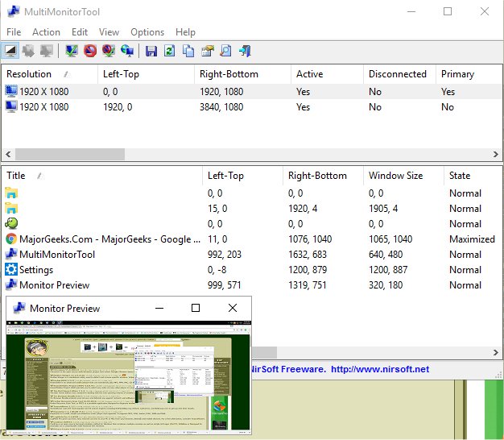Click the Exit door icon in toolbar

(245, 52)
